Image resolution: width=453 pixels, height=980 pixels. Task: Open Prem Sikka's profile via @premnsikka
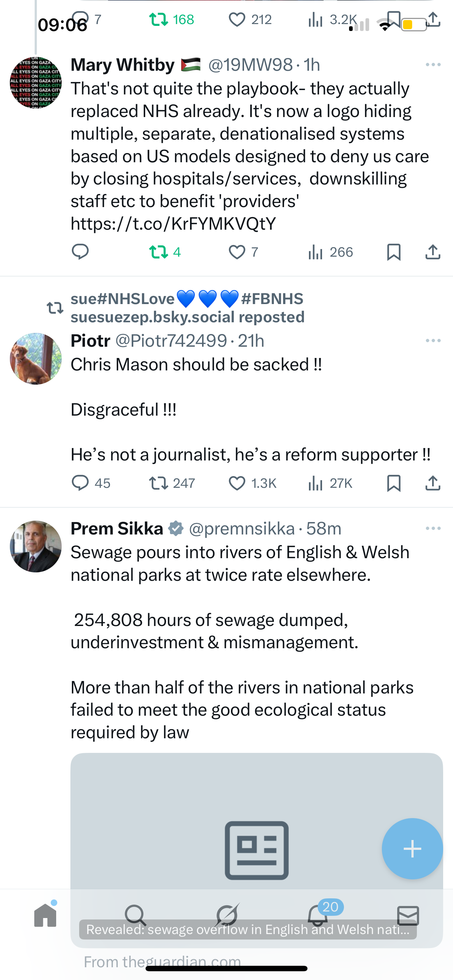[242, 529]
